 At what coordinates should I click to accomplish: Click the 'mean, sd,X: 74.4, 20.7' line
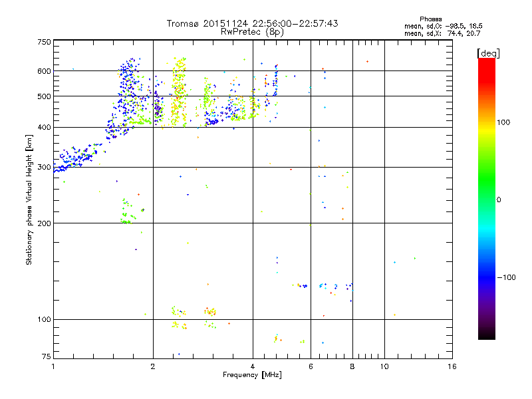[442, 33]
